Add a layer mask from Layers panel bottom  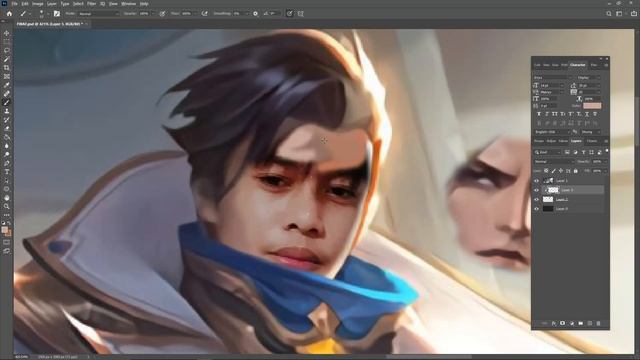tap(562, 323)
